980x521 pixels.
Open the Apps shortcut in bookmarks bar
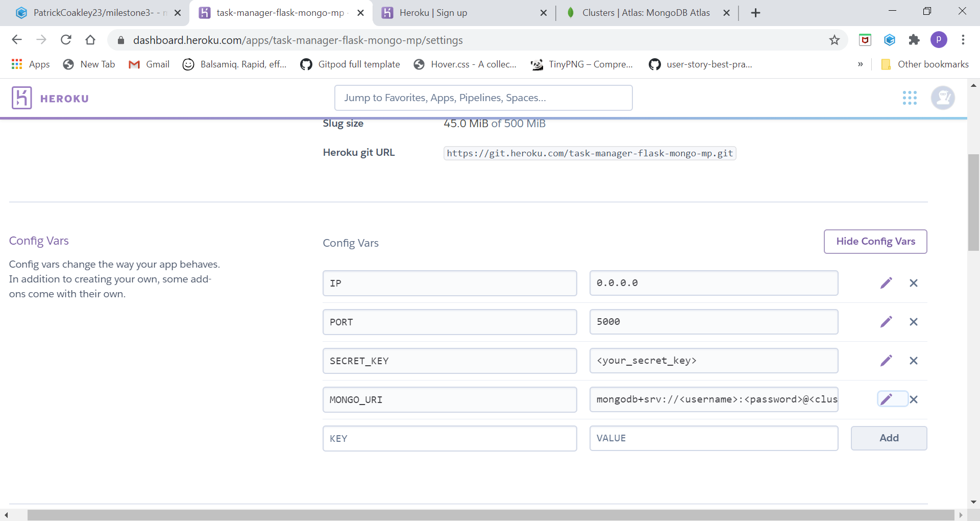(31, 64)
